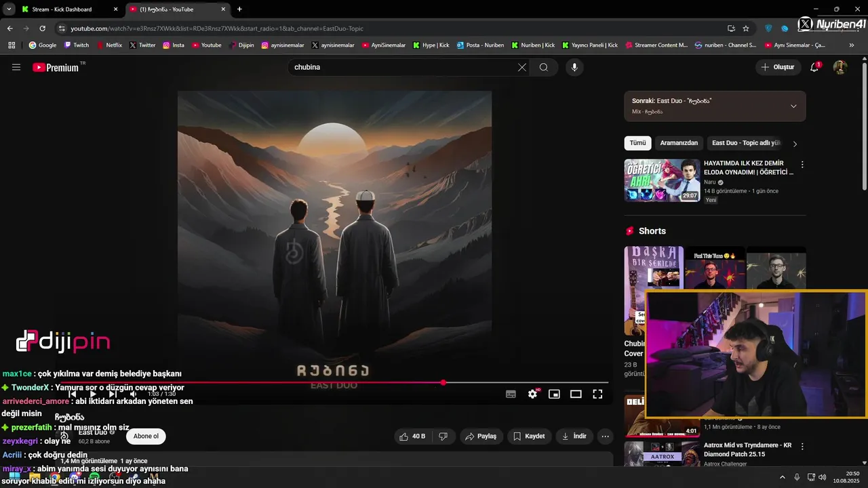Share the video via 'Paylaş'
The image size is (868, 488).
[x=481, y=436]
